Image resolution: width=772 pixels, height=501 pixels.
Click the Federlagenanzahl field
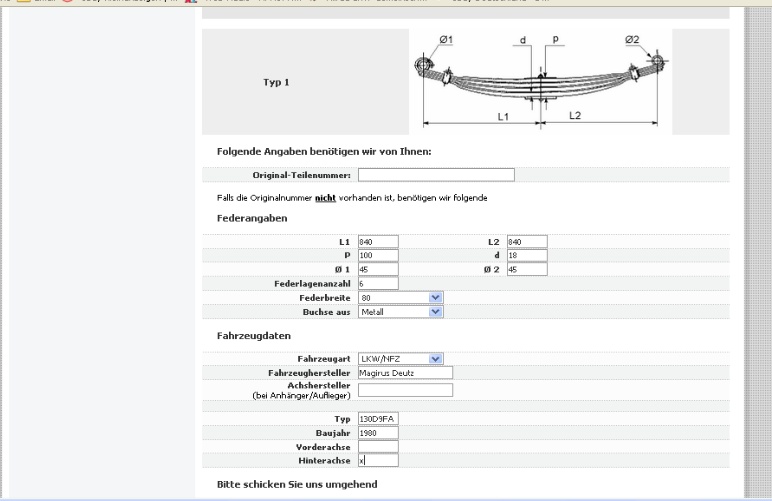pos(378,283)
